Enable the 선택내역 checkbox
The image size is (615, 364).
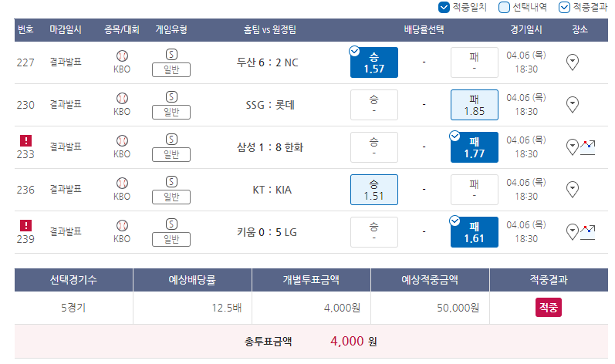[504, 8]
